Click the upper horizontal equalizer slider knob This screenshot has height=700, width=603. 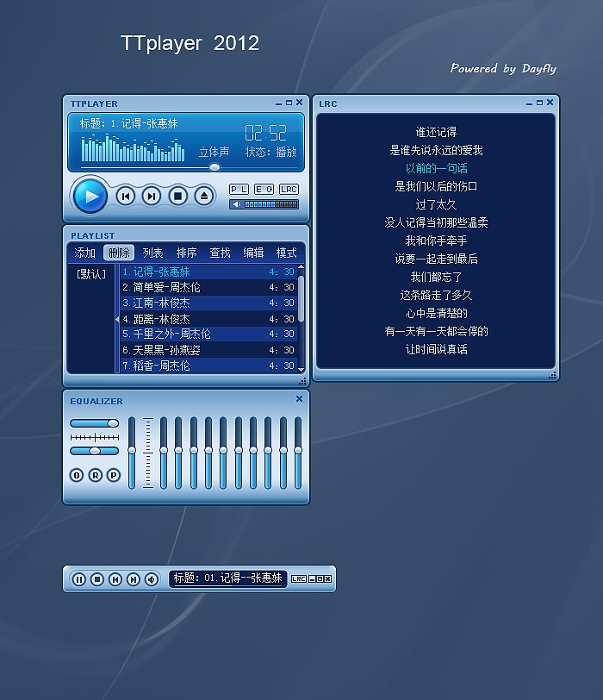pyautogui.click(x=113, y=422)
